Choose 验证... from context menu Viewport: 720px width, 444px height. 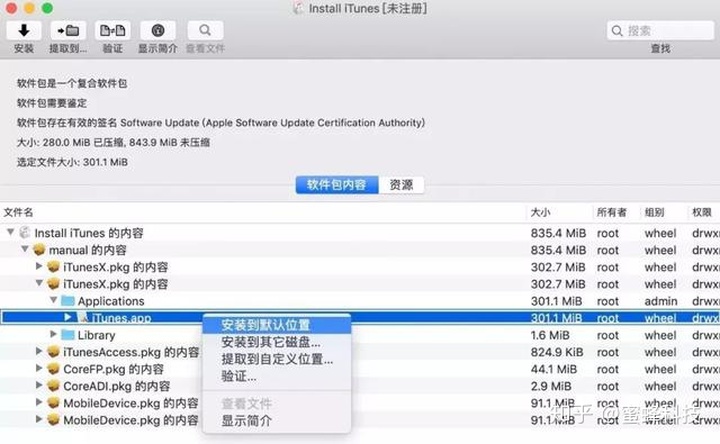coord(277,376)
